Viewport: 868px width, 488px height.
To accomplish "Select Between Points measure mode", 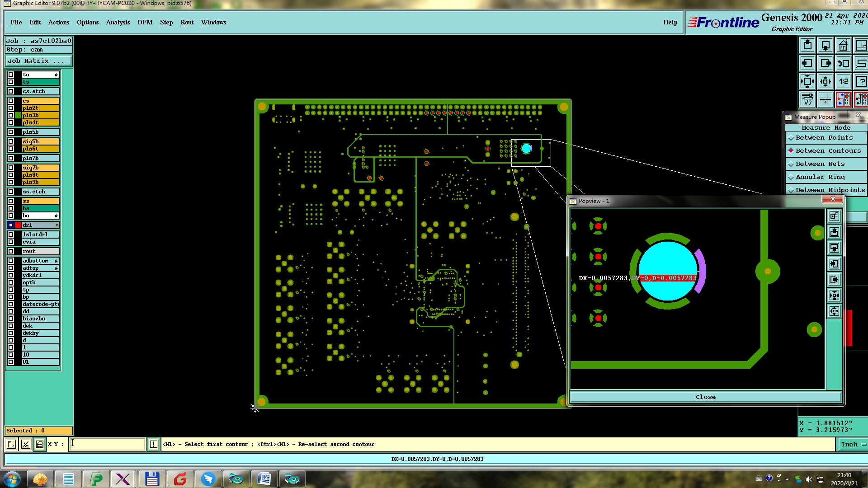I will tap(824, 138).
